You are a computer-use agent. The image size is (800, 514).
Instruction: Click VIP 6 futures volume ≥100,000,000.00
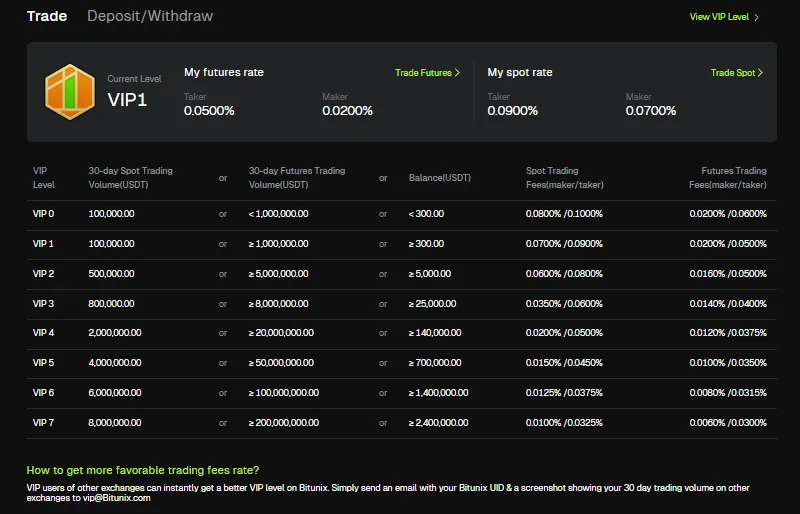284,393
